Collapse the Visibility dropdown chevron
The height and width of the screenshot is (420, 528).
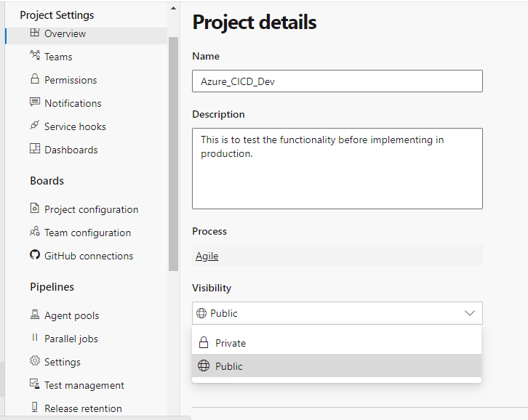tap(470, 313)
